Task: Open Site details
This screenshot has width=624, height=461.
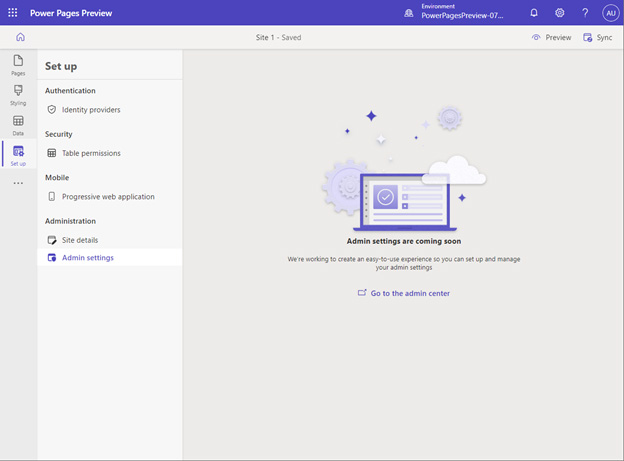Action: pos(109,240)
